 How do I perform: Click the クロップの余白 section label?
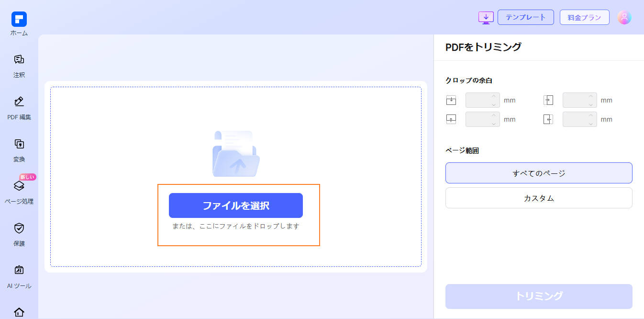469,80
